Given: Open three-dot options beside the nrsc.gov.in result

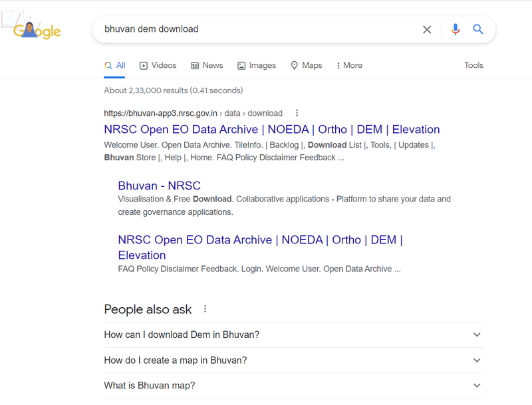Looking at the screenshot, I should (x=297, y=113).
